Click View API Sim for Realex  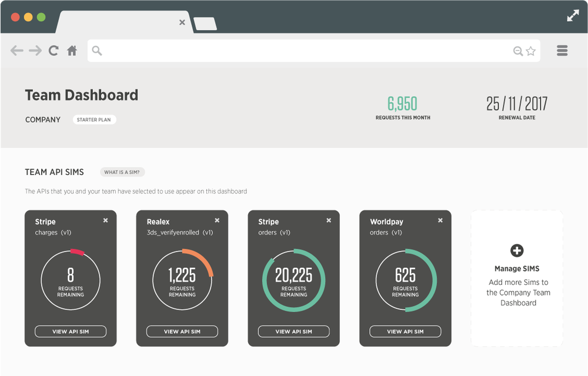182,331
